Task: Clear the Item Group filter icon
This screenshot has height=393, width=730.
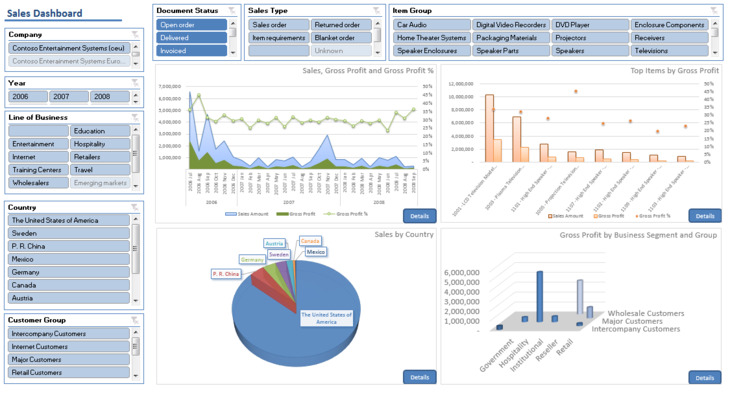Action: pos(714,10)
